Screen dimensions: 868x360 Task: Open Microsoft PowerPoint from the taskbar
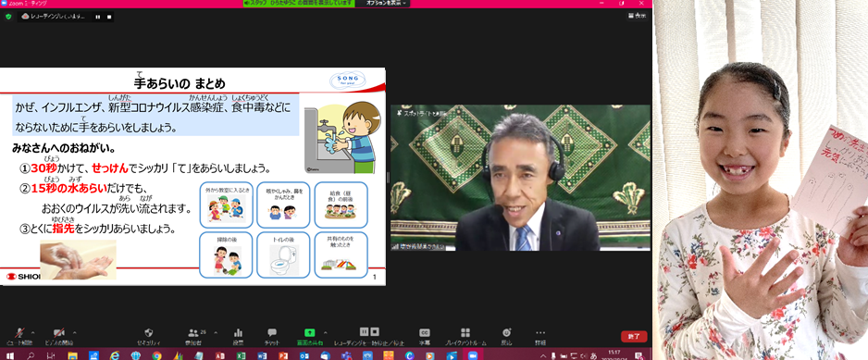pos(283,355)
